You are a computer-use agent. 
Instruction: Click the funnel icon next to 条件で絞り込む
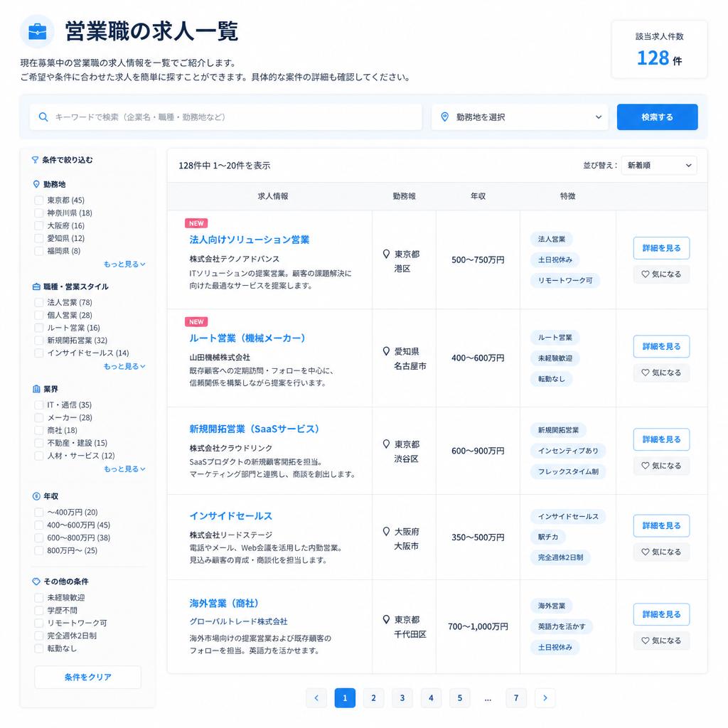(x=35, y=160)
